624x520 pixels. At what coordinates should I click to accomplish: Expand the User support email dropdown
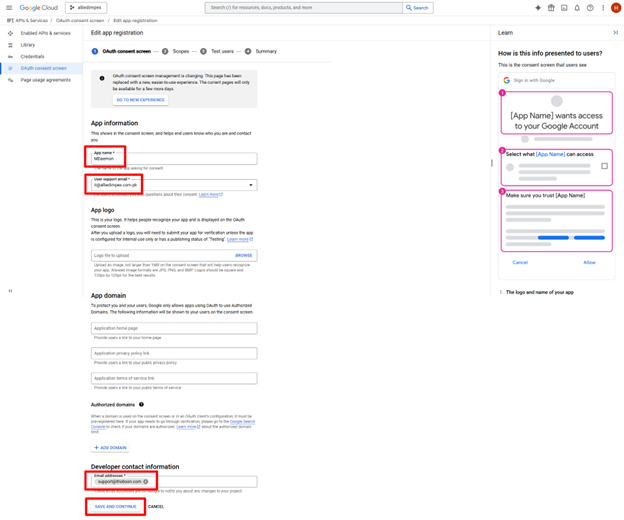[x=251, y=185]
